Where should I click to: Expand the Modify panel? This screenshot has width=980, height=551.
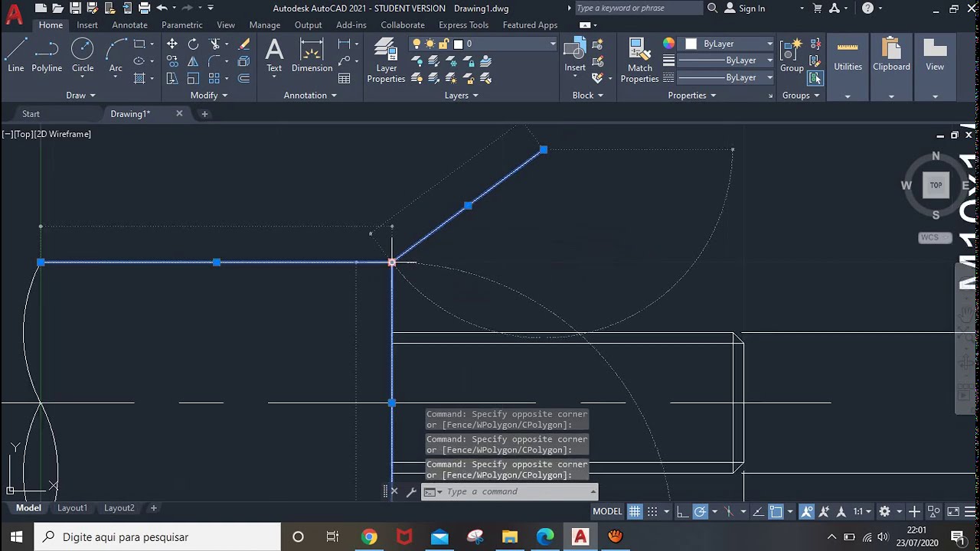209,95
